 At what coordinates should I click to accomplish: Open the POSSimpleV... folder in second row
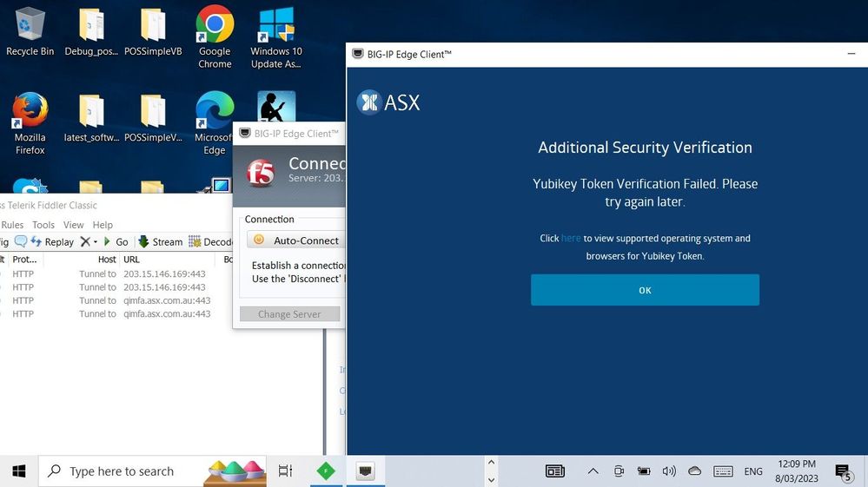[153, 118]
